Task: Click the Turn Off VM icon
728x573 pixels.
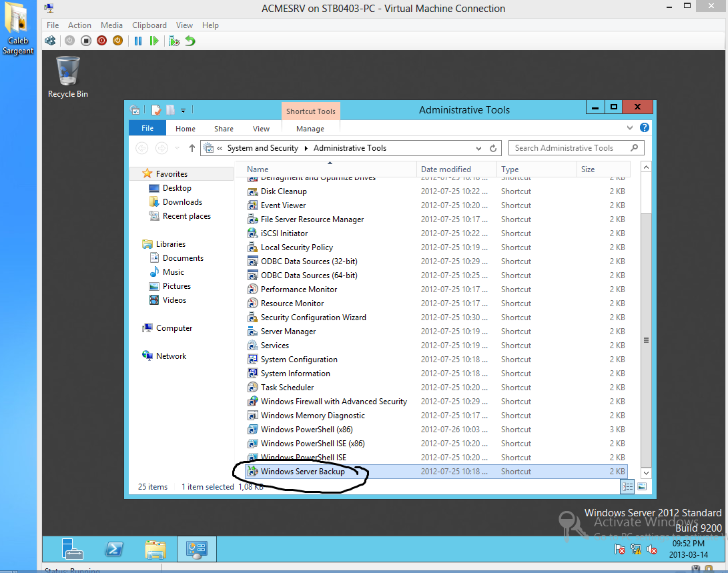Action: pyautogui.click(x=86, y=41)
